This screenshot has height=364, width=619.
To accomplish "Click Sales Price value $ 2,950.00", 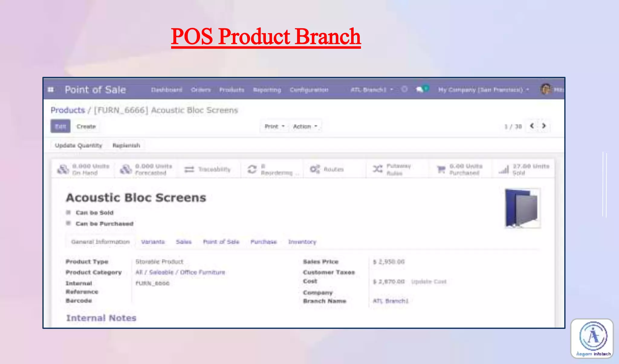I will tap(389, 262).
